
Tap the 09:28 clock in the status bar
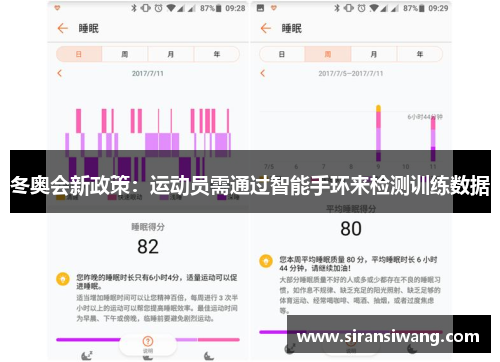[x=235, y=8]
